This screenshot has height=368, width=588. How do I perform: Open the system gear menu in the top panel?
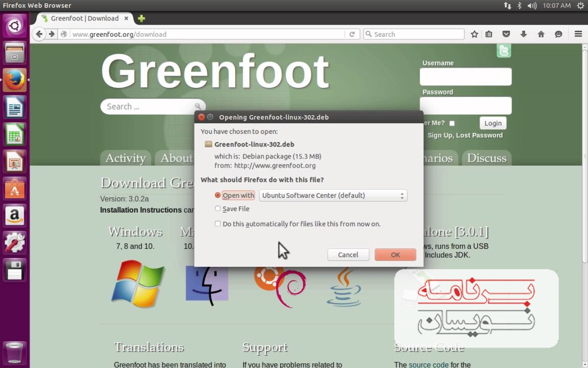pyautogui.click(x=579, y=6)
